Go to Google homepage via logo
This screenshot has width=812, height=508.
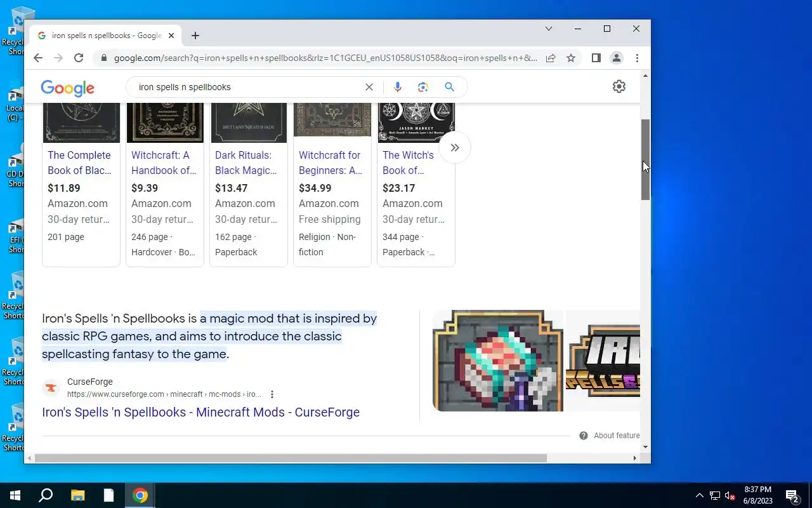point(68,88)
